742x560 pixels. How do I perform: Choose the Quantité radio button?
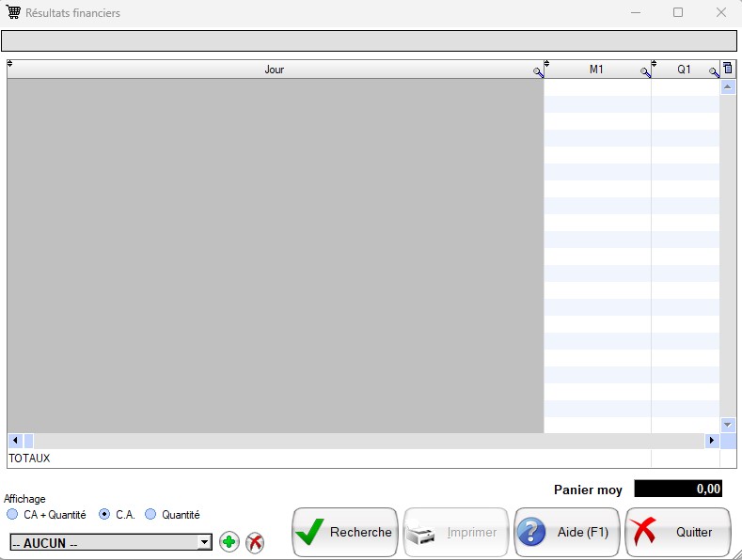(x=150, y=515)
